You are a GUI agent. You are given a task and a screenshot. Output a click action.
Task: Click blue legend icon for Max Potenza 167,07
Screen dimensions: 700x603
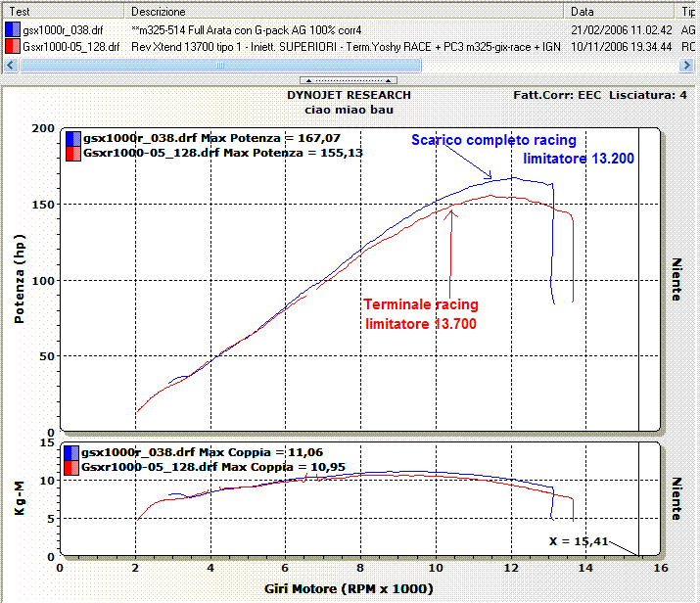click(x=73, y=139)
